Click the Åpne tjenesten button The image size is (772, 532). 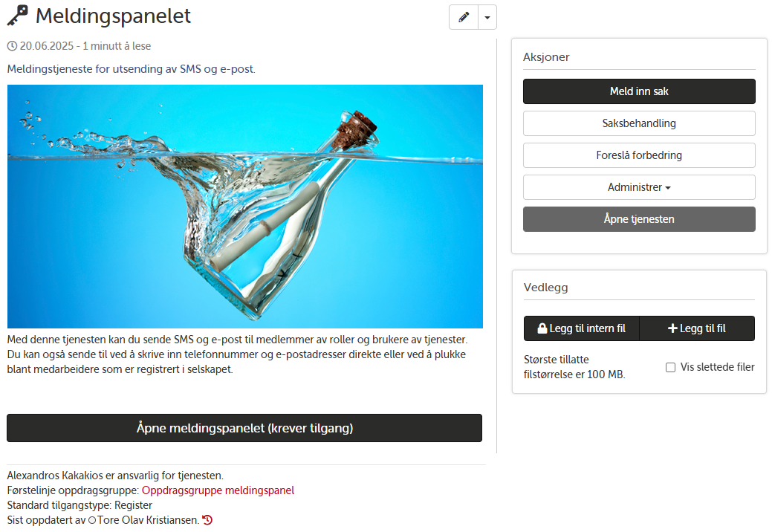pyautogui.click(x=639, y=219)
